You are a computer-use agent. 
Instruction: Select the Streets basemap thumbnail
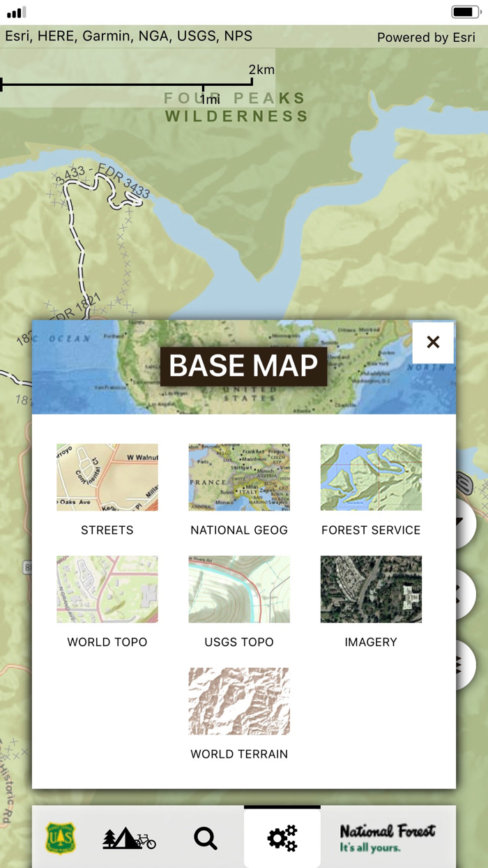[107, 477]
